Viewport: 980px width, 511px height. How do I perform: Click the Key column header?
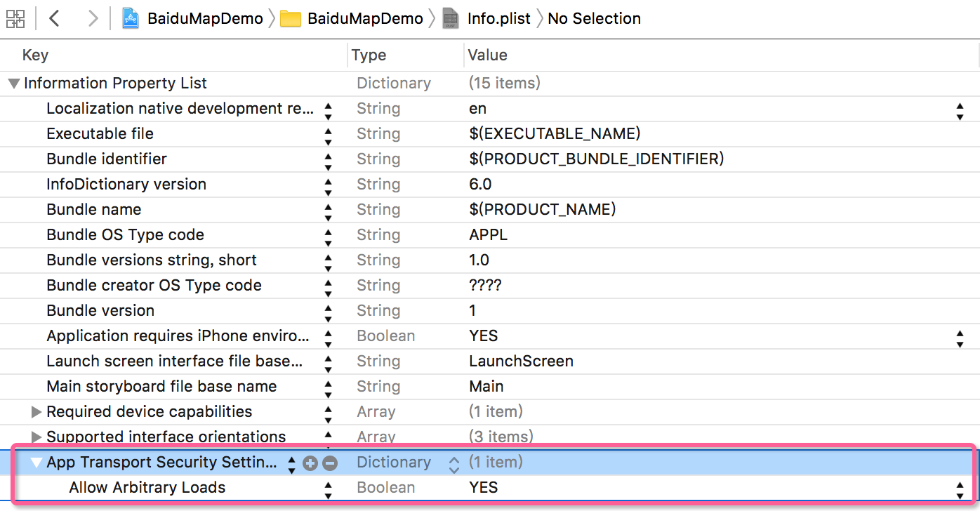[35, 55]
